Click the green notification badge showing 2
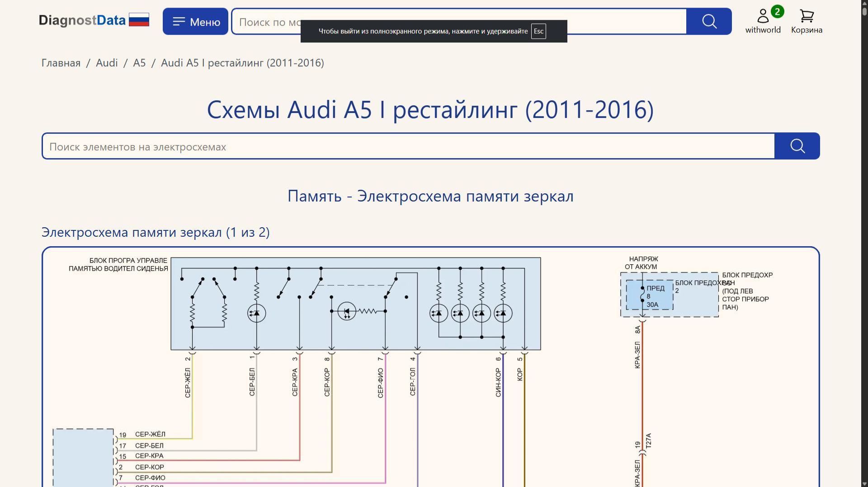The image size is (868, 487). coord(777,11)
